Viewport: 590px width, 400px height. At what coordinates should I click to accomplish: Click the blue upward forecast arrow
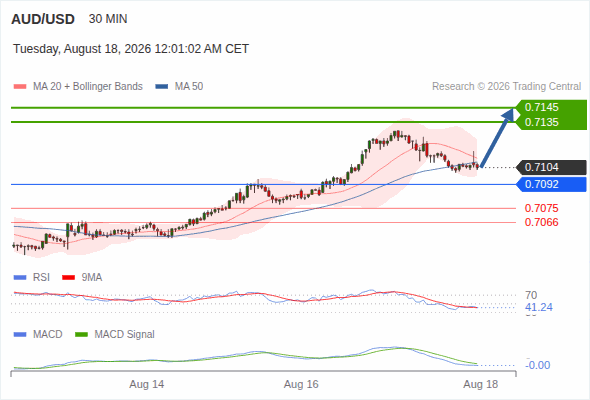[497, 138]
